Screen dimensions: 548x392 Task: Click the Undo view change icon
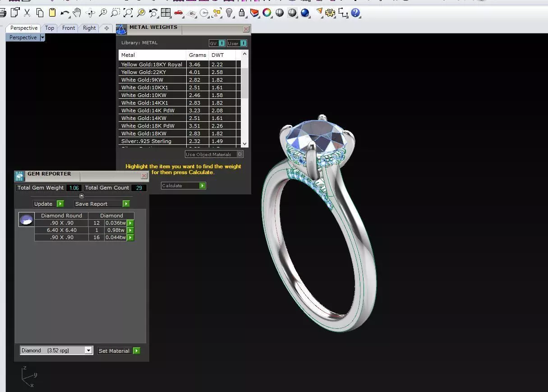click(153, 13)
